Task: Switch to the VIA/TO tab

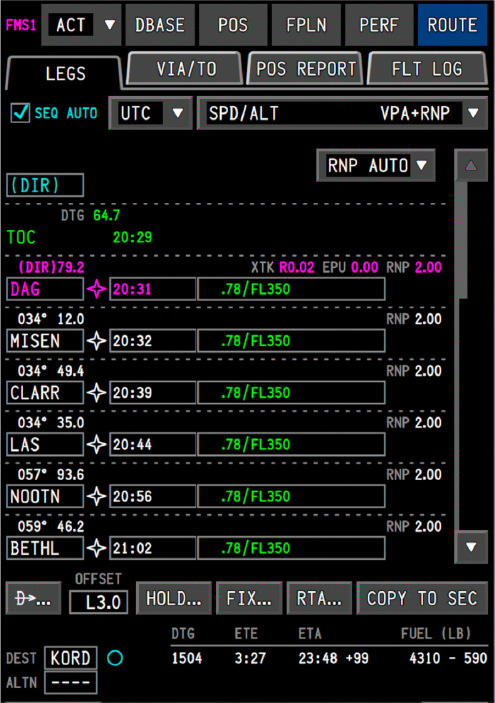Action: (186, 69)
